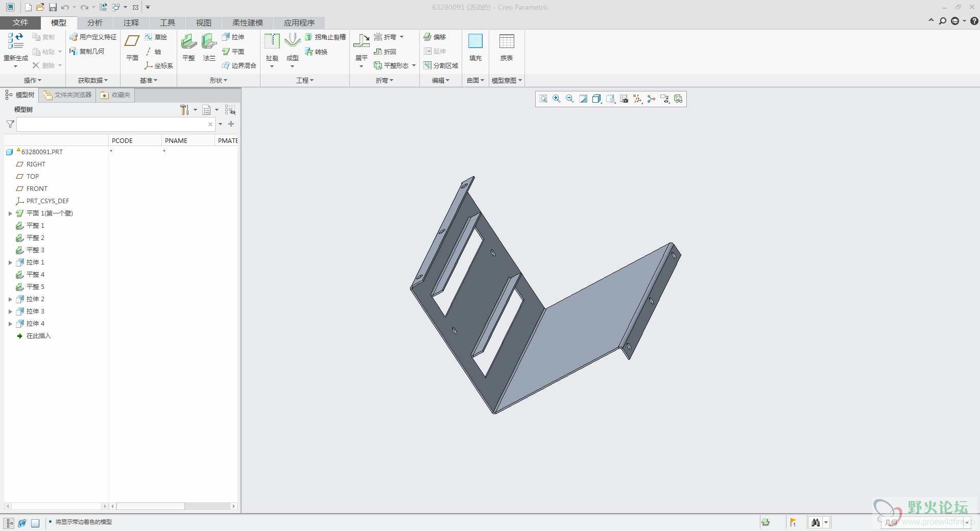Image resolution: width=980 pixels, height=531 pixels.
Task: Open the Family Table (族表)
Action: point(507,47)
